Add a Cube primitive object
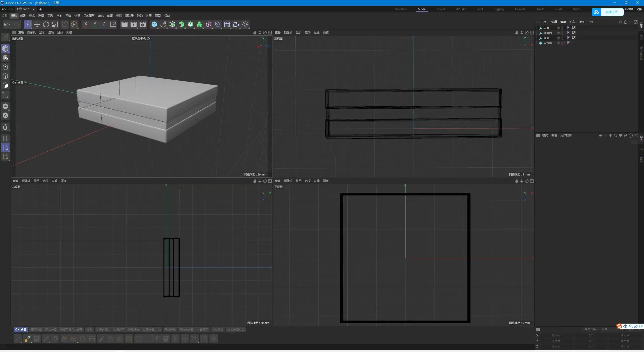644x352 pixels. pos(154,24)
